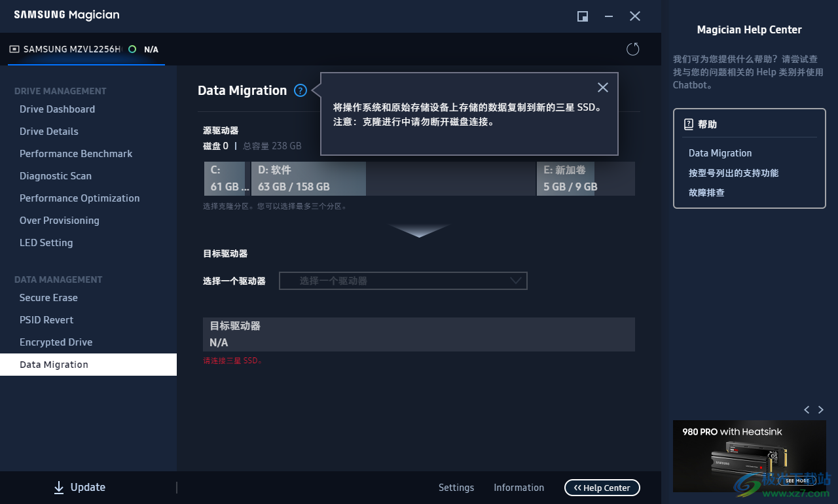
Task: Open the Data Migration question-mark help icon
Action: coord(300,90)
